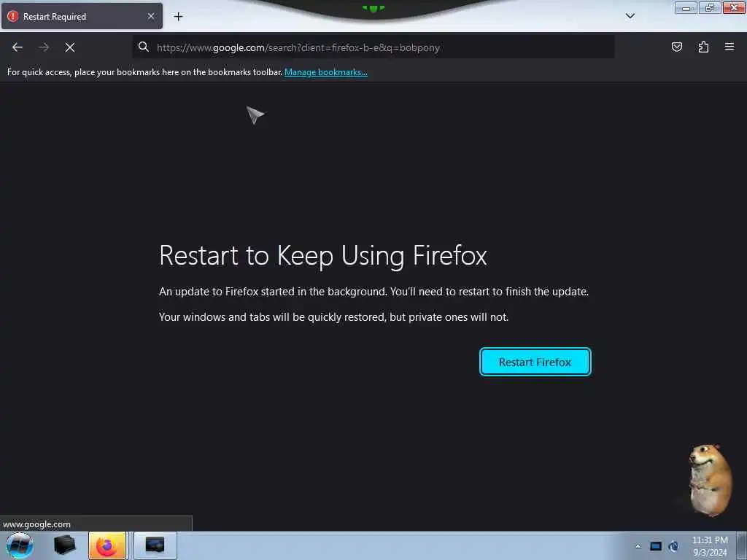
Task: Open the black folder taskbar icon
Action: click(x=64, y=545)
